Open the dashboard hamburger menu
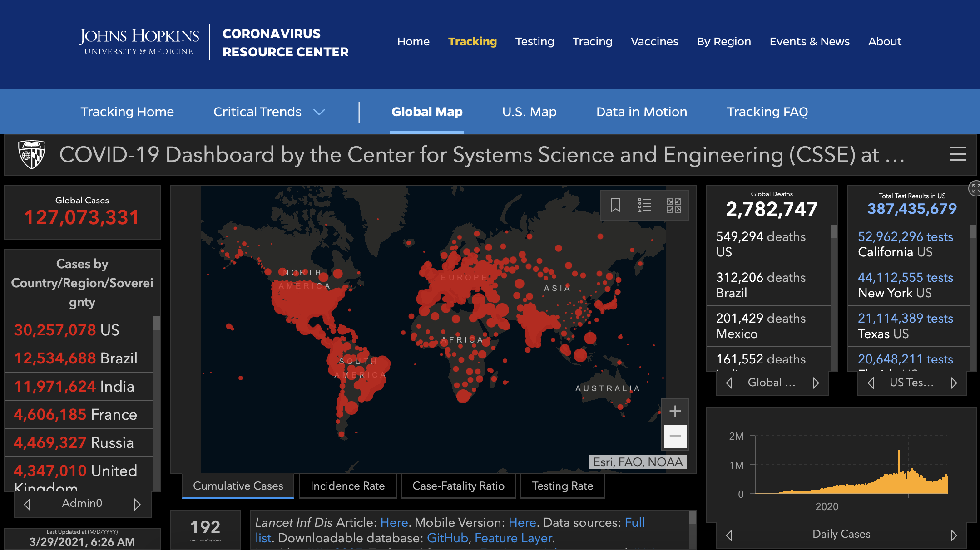 pyautogui.click(x=958, y=154)
